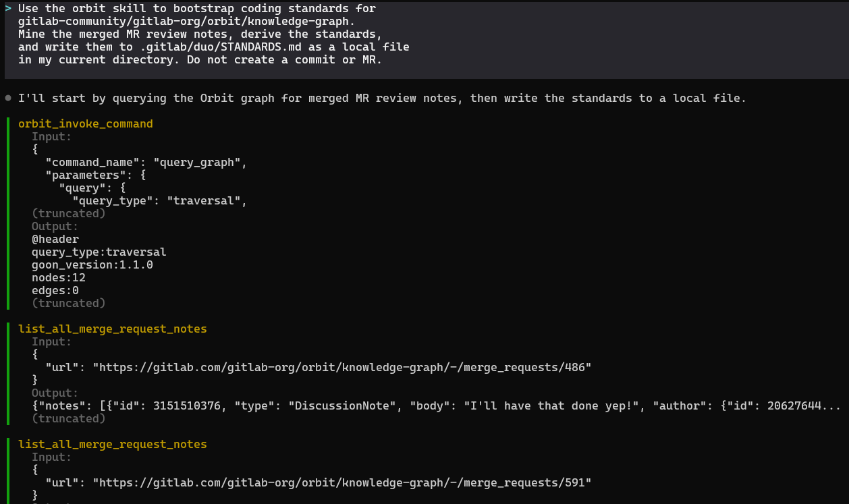Click the first list_all_merge_request_notes heading

(x=113, y=329)
